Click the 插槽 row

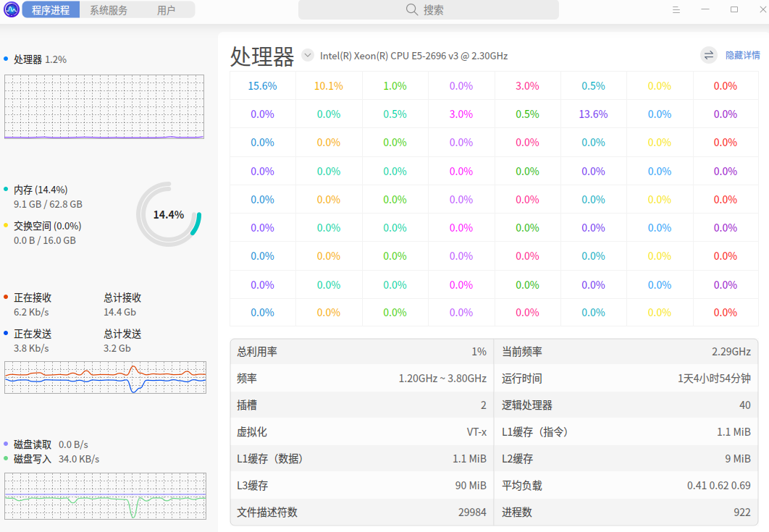tap(362, 405)
